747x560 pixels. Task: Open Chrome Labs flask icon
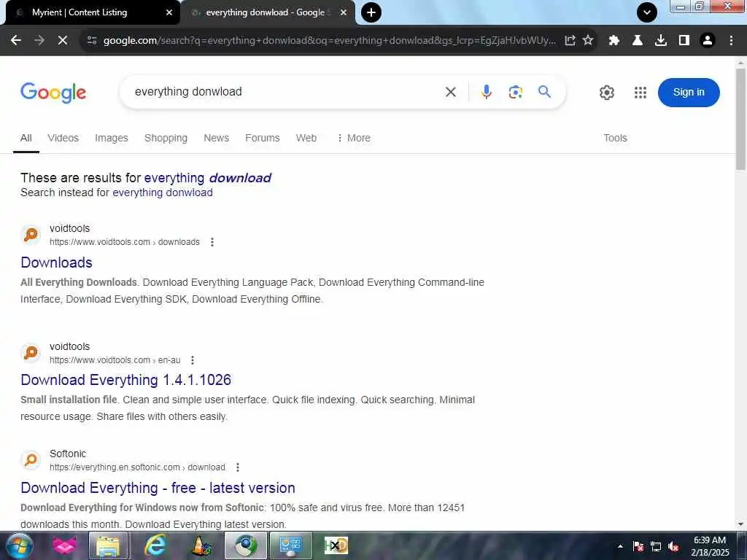click(x=638, y=41)
